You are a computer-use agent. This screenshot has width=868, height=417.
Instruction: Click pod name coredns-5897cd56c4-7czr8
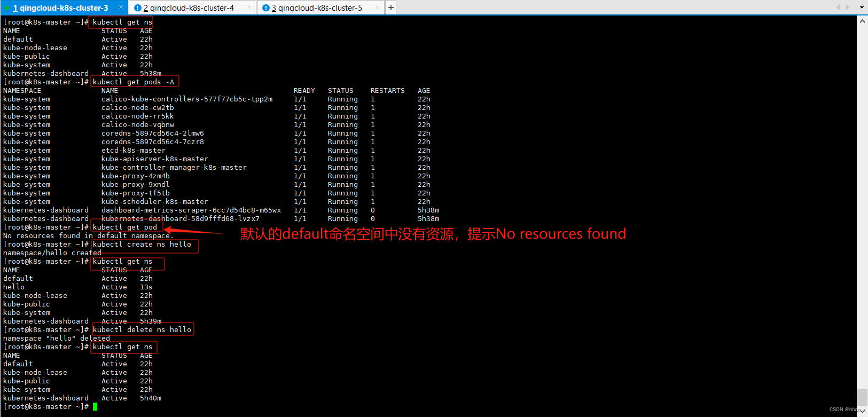pos(153,141)
